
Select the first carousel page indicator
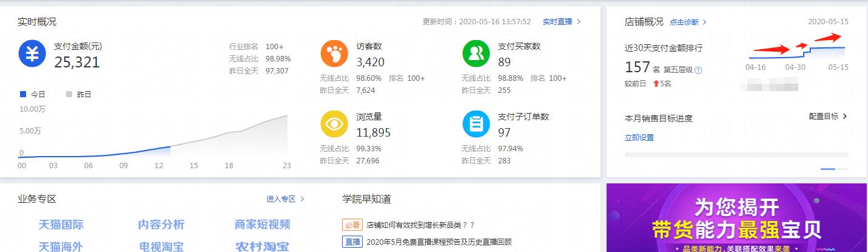[x=828, y=169]
